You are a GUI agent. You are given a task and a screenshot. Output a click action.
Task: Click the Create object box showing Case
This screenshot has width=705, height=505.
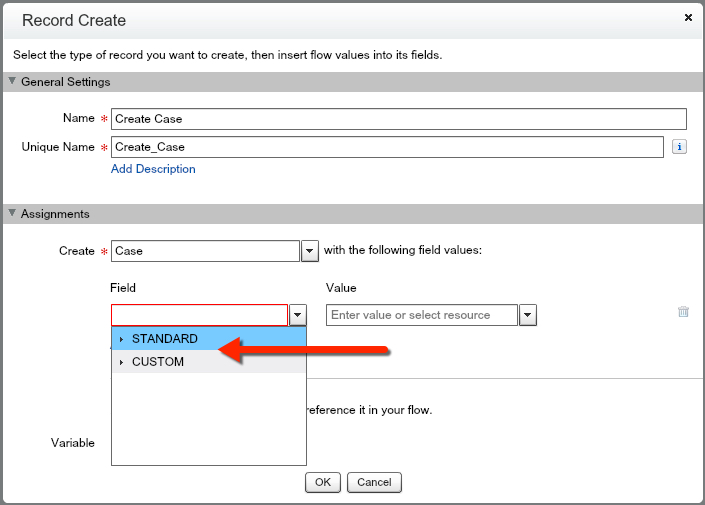click(205, 251)
